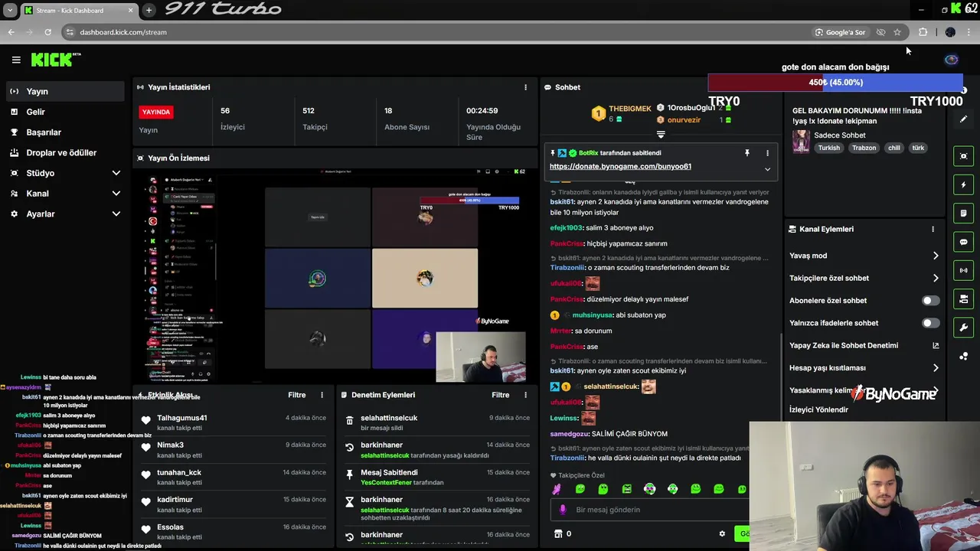980x551 pixels.
Task: Open the lightning bolt quick actions icon
Action: tap(963, 184)
